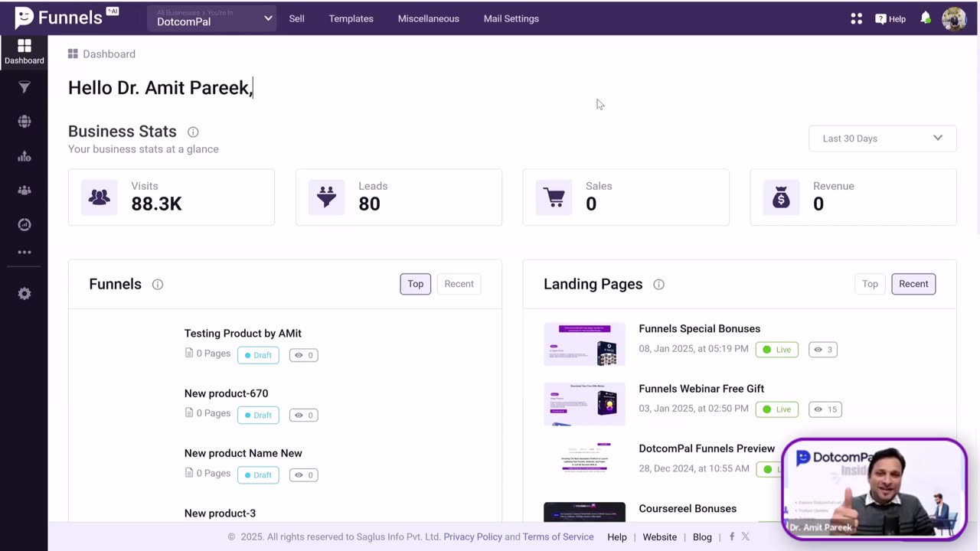Open the Funnels Webinar Free Gift landing page

click(x=701, y=389)
